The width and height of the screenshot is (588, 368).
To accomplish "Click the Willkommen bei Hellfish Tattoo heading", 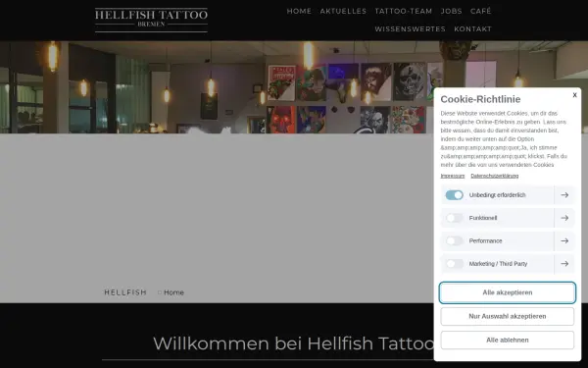I will 294,343.
